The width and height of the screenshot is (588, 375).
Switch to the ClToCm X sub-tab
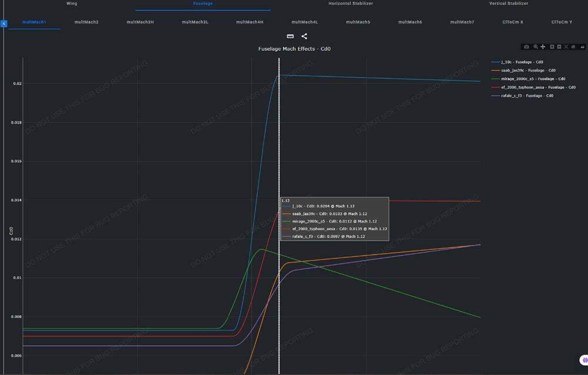tap(512, 22)
